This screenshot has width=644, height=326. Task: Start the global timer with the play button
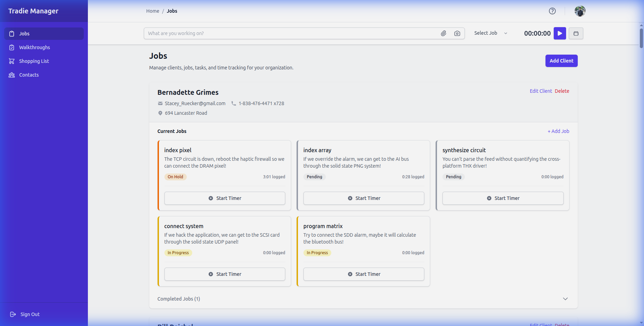560,33
